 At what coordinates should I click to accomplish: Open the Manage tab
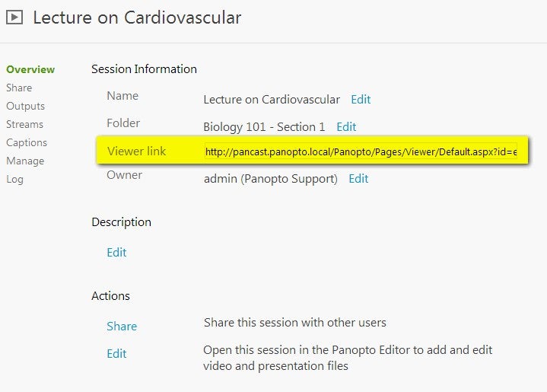[x=25, y=161]
